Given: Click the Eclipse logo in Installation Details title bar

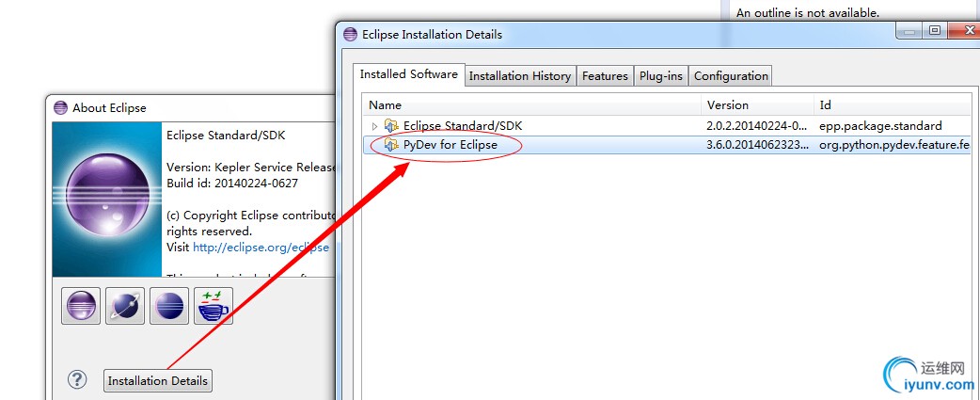Looking at the screenshot, I should pos(351,35).
